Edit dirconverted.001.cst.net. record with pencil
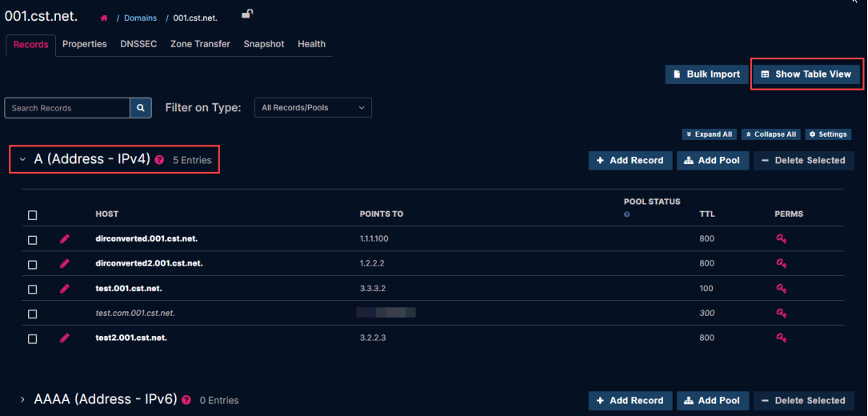 65,239
